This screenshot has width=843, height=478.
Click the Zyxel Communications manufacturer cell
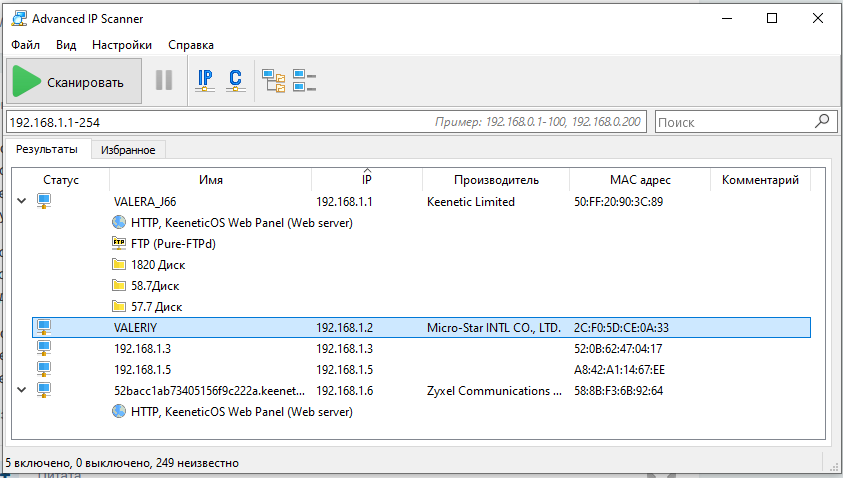pyautogui.click(x=494, y=390)
